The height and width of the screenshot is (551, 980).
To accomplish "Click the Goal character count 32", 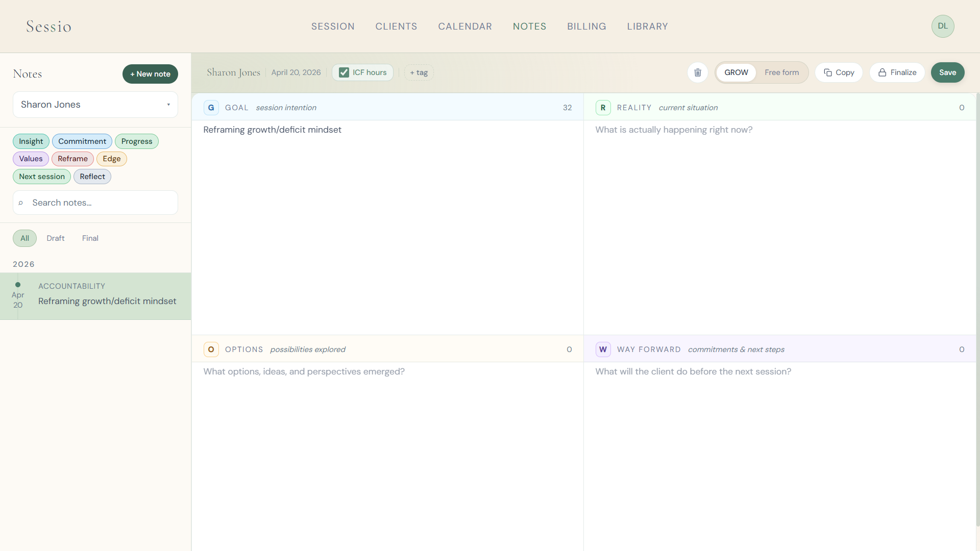I will pyautogui.click(x=567, y=108).
